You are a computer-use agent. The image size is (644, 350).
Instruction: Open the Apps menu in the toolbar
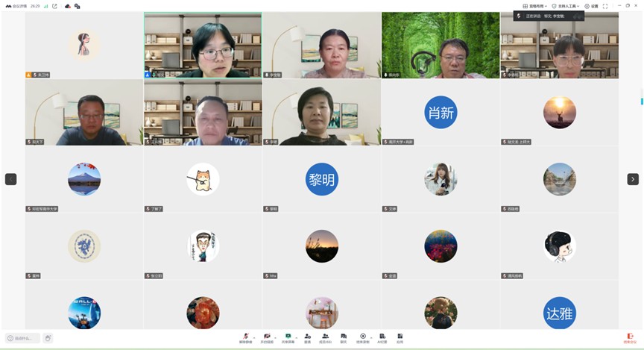coord(400,337)
